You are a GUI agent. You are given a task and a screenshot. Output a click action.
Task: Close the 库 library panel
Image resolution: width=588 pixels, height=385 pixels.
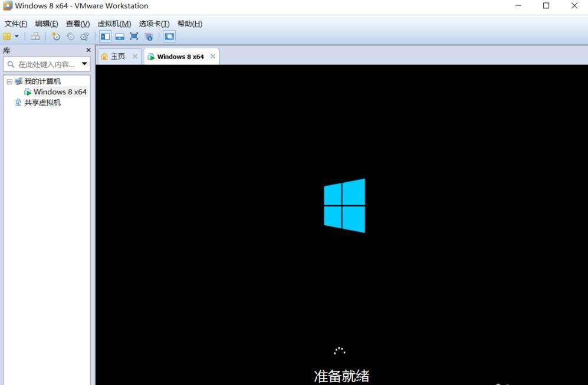(88, 50)
